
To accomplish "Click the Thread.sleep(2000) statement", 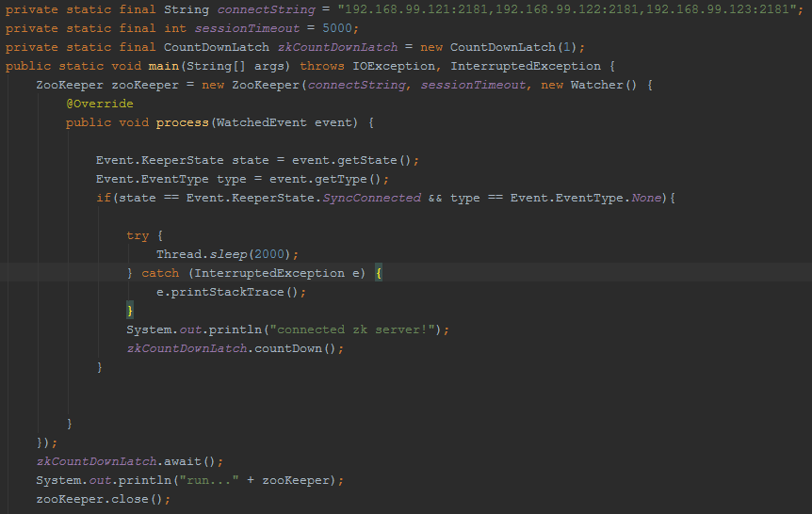I will pyautogui.click(x=227, y=254).
